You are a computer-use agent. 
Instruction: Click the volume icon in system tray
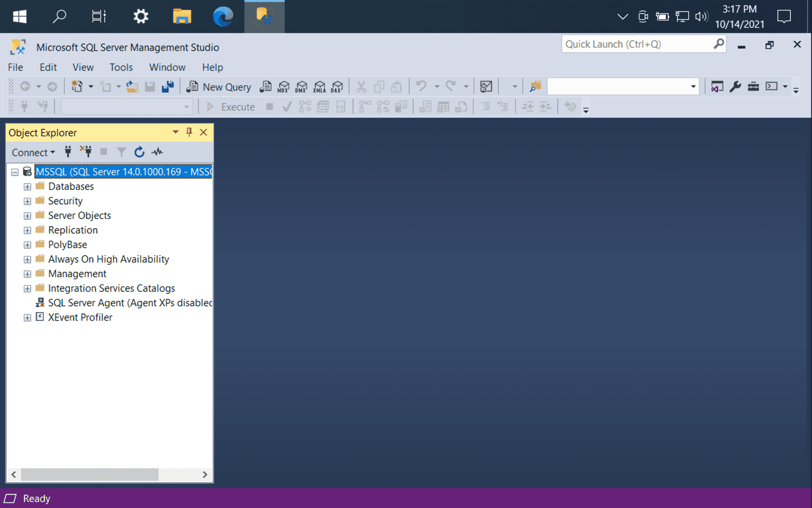701,16
